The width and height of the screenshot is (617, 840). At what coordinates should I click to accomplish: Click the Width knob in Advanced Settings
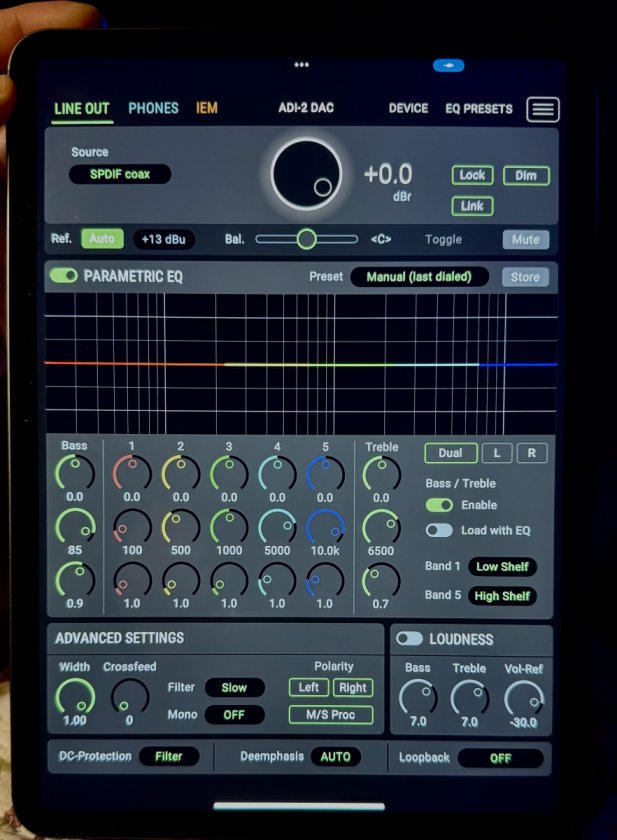[x=74, y=696]
